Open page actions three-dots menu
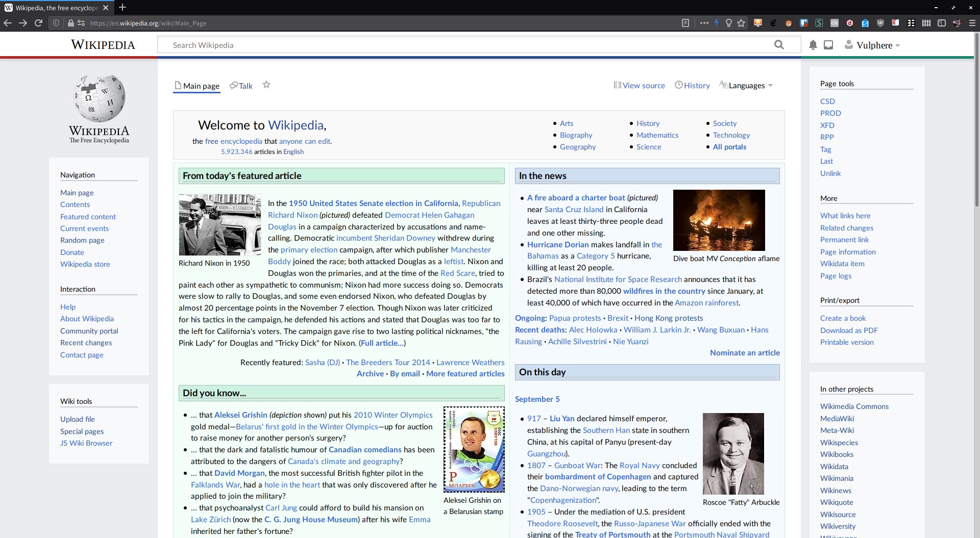This screenshot has width=980, height=538. pyautogui.click(x=704, y=23)
